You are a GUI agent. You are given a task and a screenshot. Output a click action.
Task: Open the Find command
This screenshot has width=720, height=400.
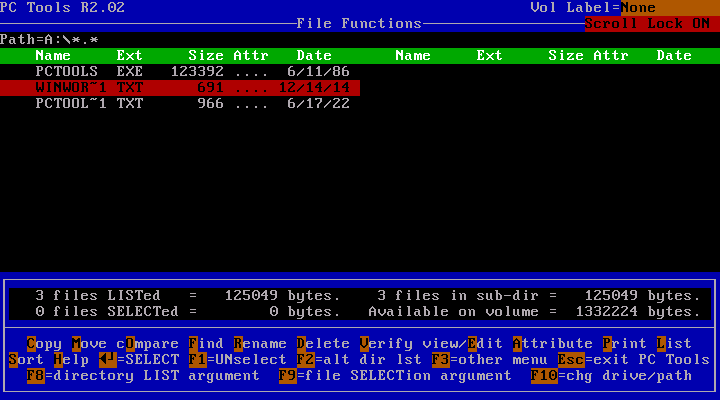click(x=206, y=344)
